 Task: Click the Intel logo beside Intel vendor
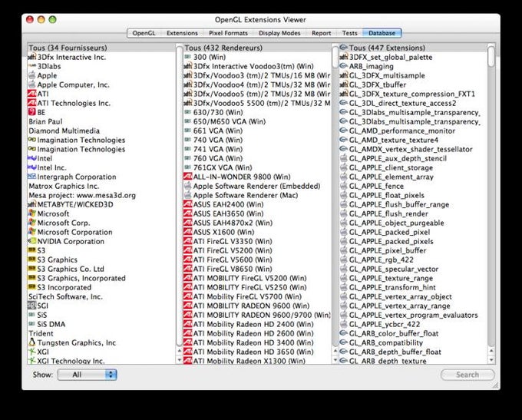tap(32, 158)
